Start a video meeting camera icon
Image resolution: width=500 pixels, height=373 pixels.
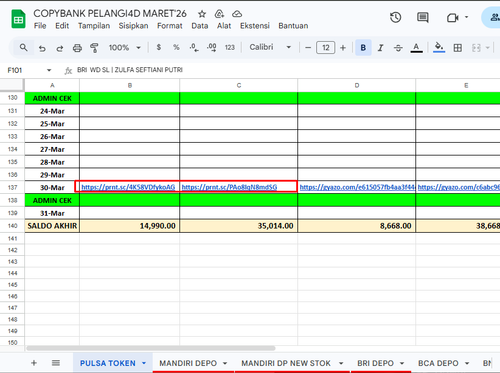pos(452,17)
